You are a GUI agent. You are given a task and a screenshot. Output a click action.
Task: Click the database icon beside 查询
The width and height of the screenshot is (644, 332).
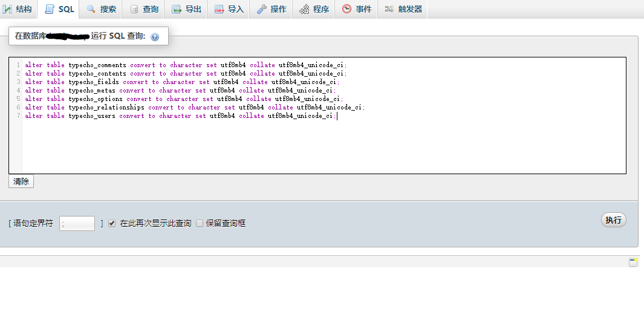[134, 9]
